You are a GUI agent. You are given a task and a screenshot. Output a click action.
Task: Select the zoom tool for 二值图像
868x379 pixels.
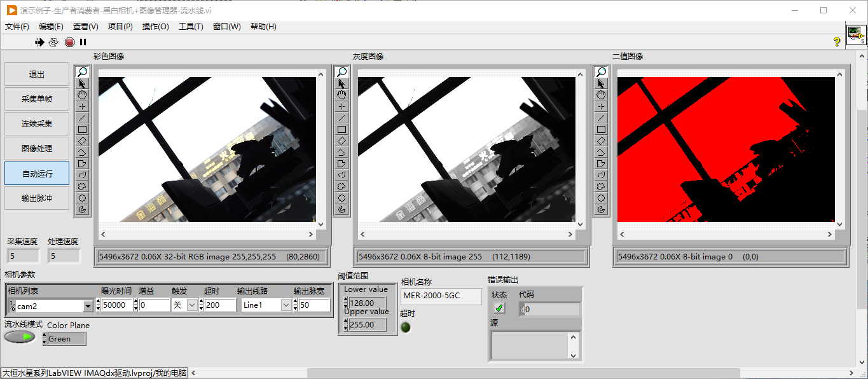(x=602, y=72)
